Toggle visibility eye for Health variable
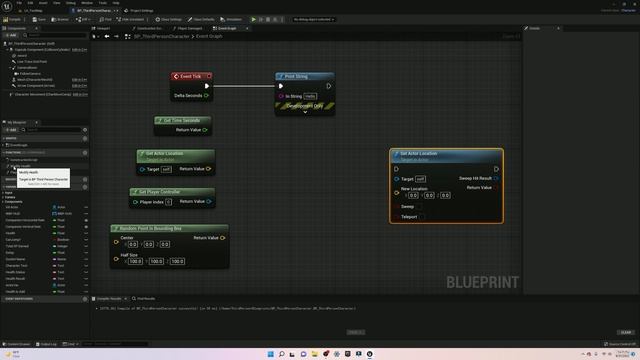This screenshot has width=640, height=360. click(86, 233)
